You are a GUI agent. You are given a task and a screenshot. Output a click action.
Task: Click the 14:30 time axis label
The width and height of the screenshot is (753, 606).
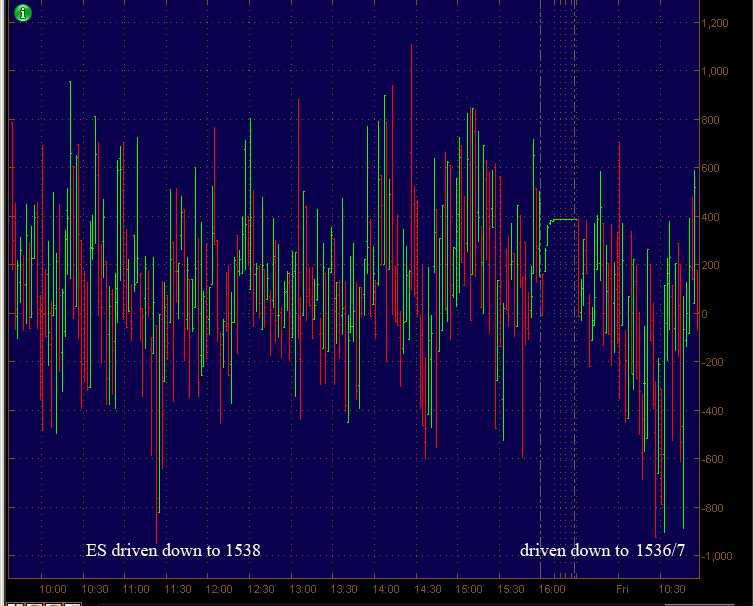tap(427, 589)
